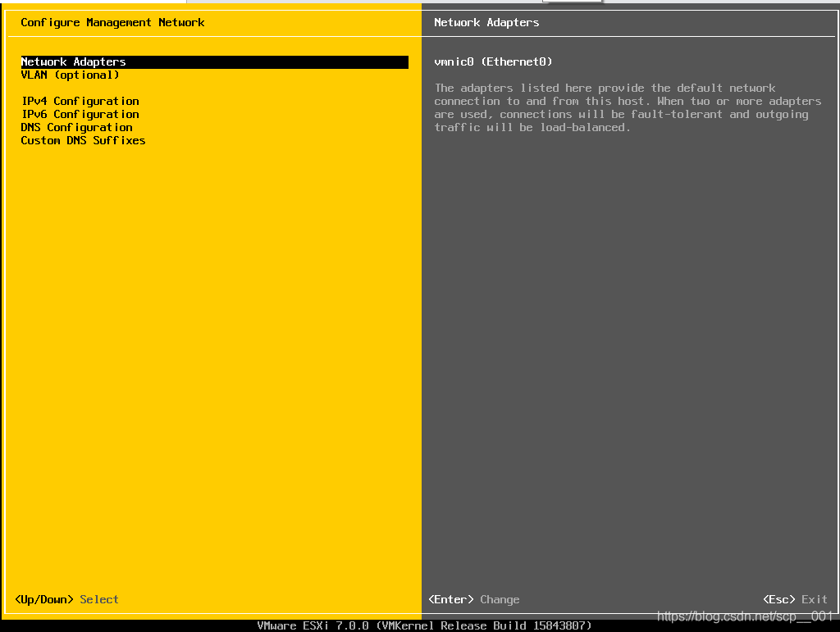Choose DNS Configuration entry

[x=76, y=127]
